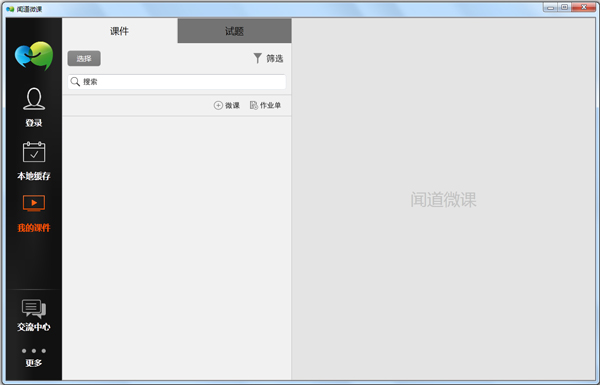
Task: Close the 闻道微课 window
Action: coord(584,7)
